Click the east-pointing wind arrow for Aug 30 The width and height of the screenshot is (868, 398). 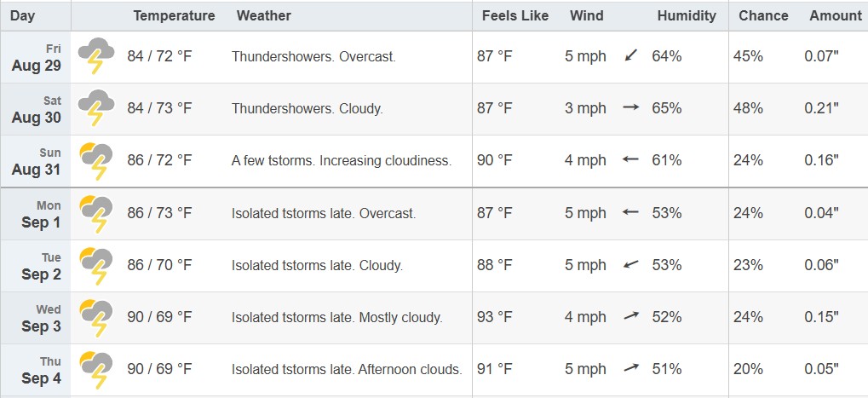[631, 108]
